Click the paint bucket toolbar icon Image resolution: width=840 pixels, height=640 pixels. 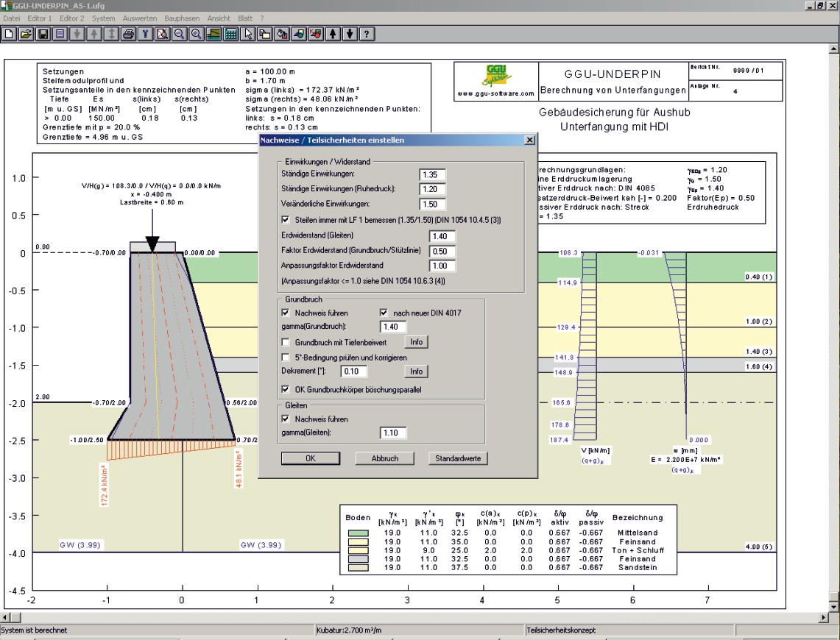(x=282, y=35)
